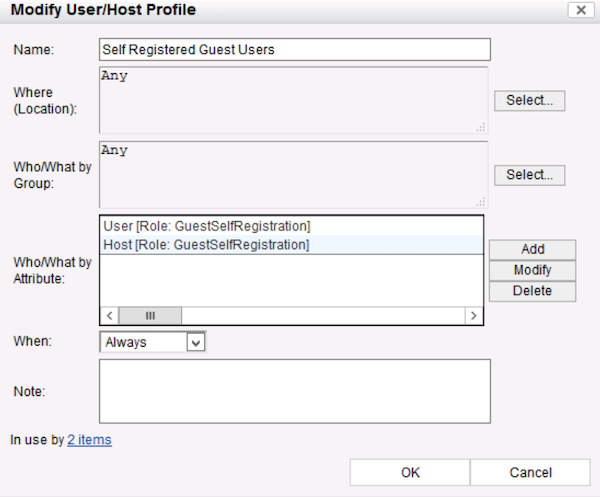Add a new attribute filter
This screenshot has height=497, width=600.
[532, 250]
